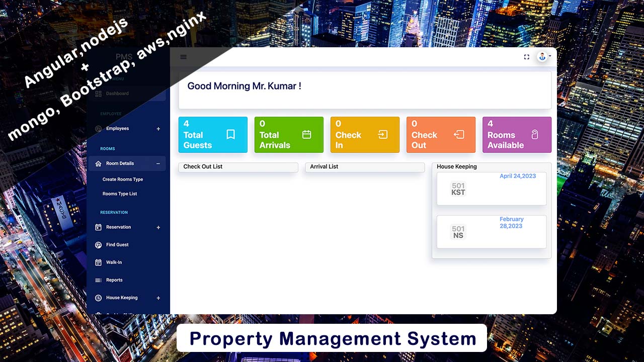Screen dimensions: 644x362
Task: Open the user avatar profile menu
Action: pos(543,57)
